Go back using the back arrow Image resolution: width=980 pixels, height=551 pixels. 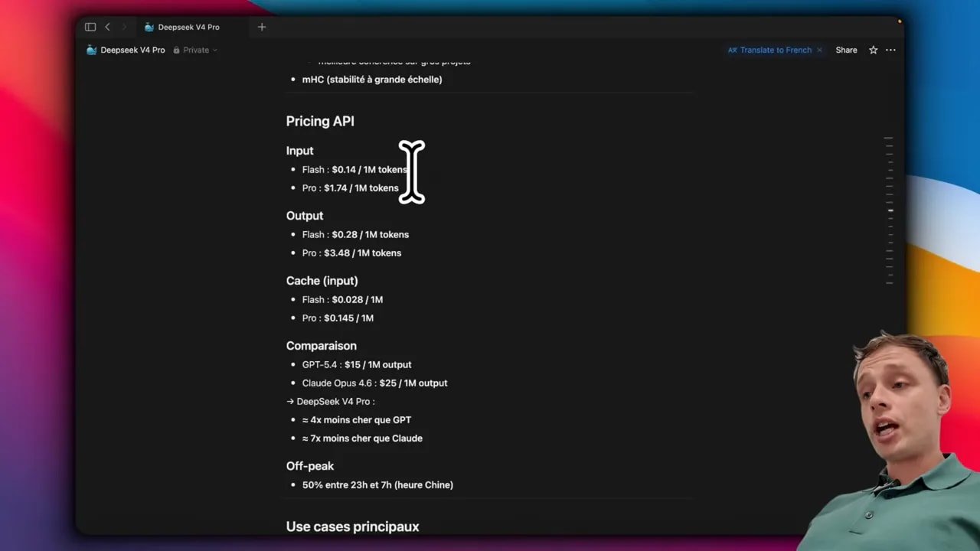pos(107,27)
